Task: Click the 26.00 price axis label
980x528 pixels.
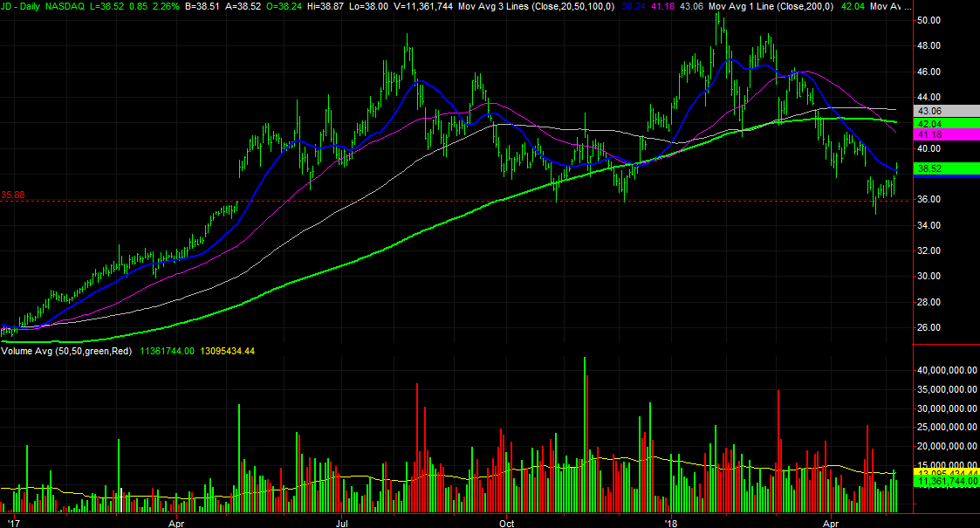Action: (x=929, y=327)
